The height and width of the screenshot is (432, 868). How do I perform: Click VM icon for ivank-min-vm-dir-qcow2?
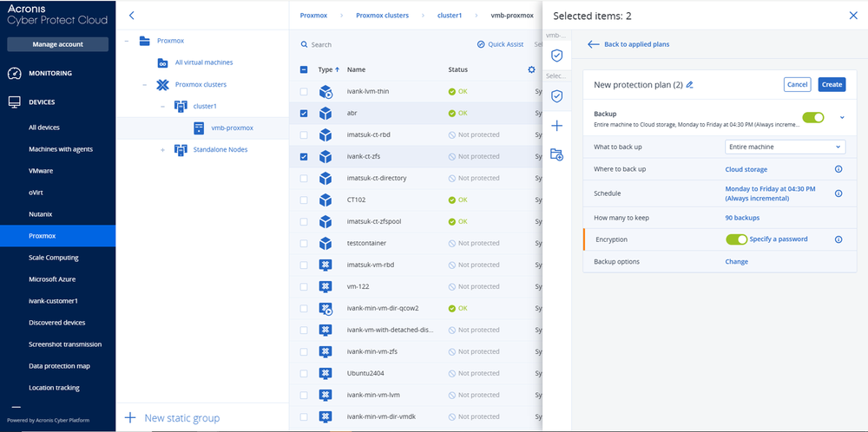(x=325, y=309)
